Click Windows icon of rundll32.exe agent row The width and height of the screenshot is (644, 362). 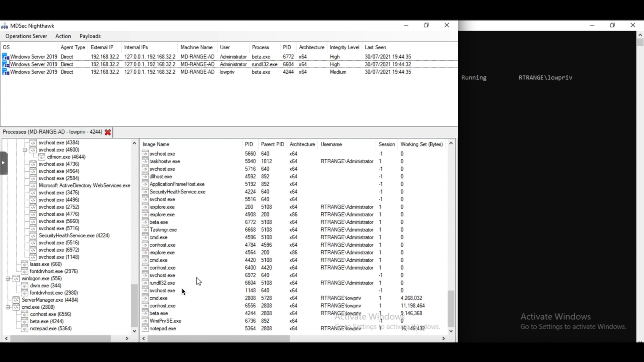(x=6, y=64)
